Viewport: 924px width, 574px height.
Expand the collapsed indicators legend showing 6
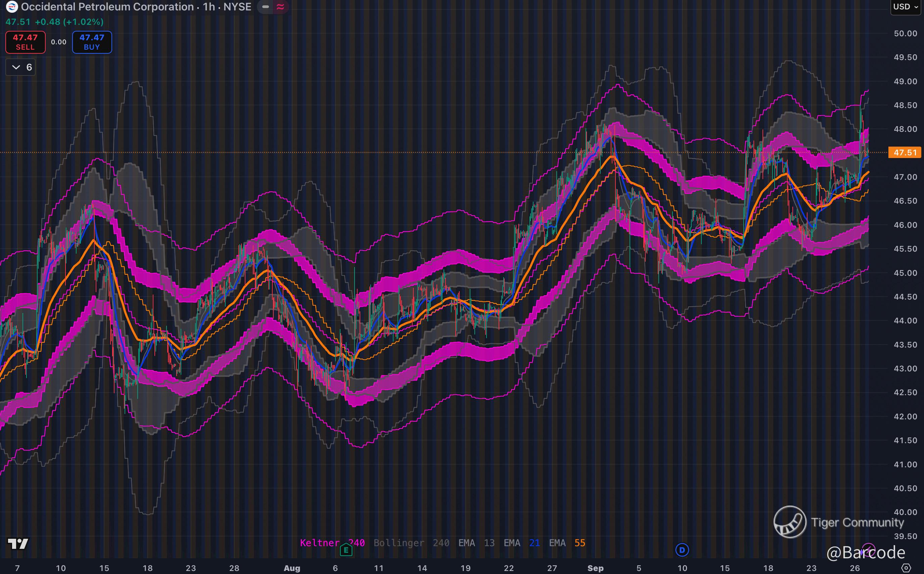pos(21,67)
